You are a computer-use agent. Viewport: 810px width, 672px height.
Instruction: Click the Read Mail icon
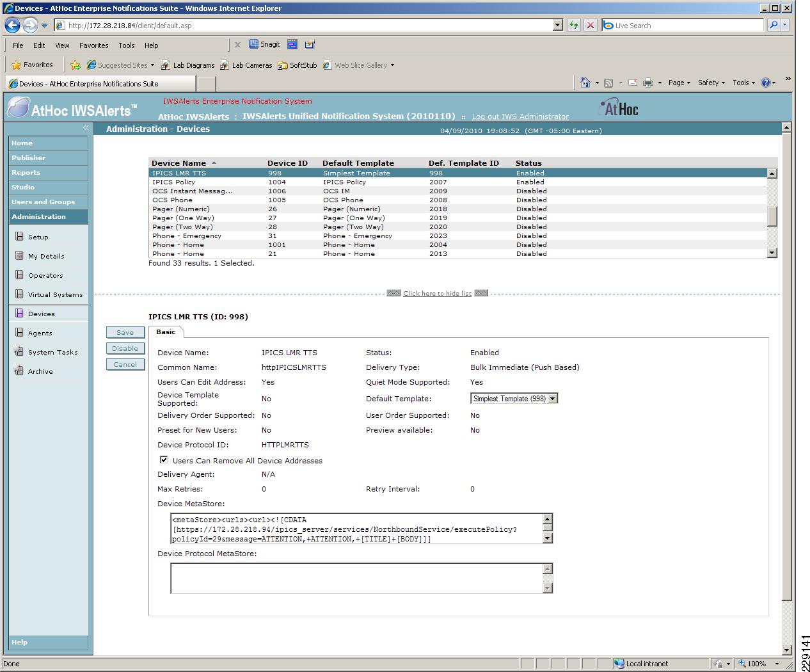633,83
